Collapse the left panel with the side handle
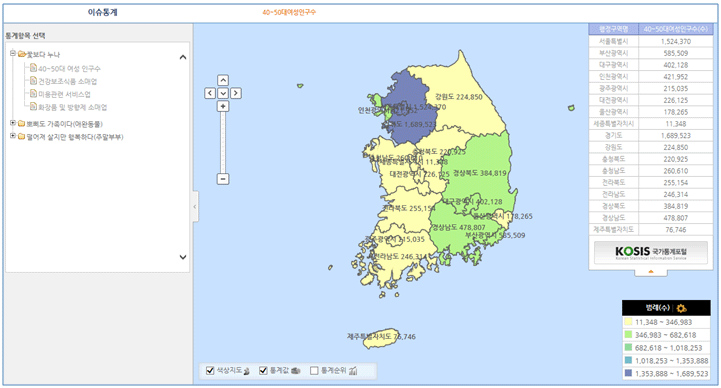 point(195,207)
